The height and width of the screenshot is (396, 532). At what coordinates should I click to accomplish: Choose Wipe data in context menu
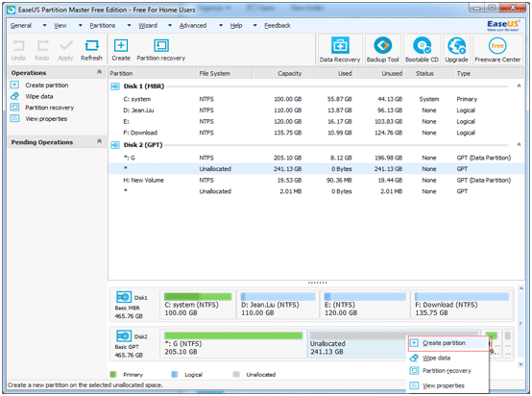coord(448,358)
